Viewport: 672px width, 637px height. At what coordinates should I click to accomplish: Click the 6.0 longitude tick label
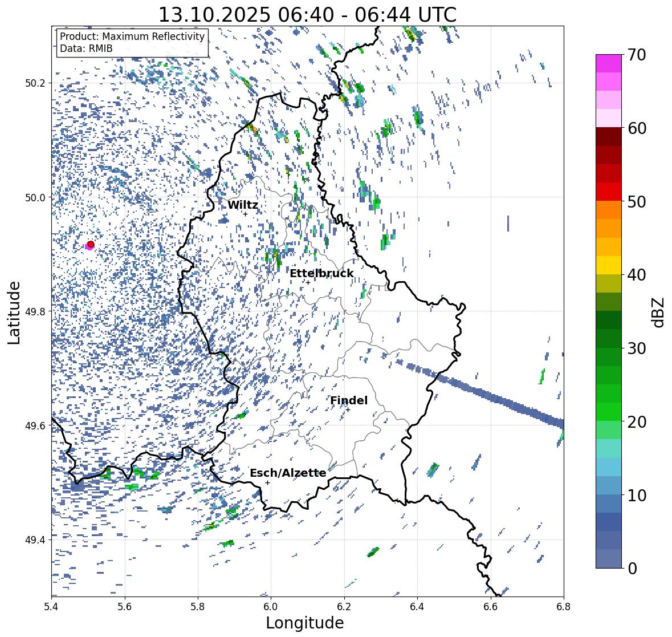point(271,607)
